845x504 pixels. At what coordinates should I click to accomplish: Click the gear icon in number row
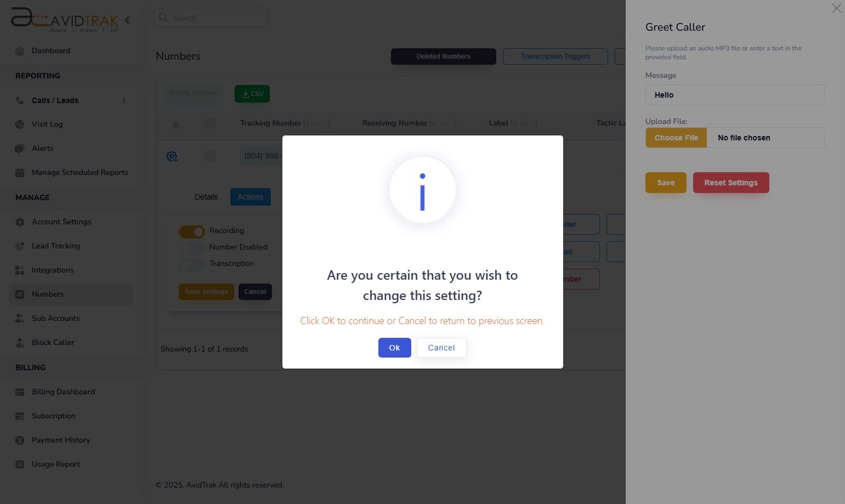click(172, 156)
